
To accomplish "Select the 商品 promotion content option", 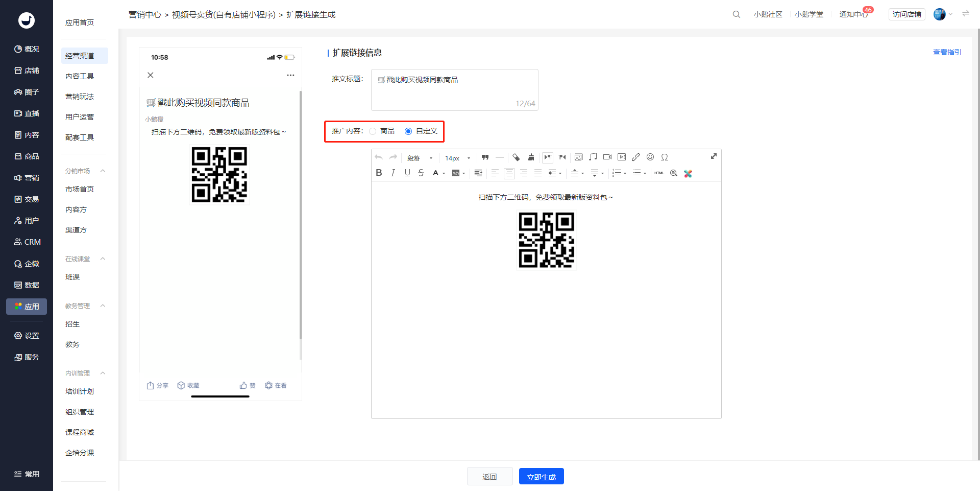I will (x=382, y=131).
